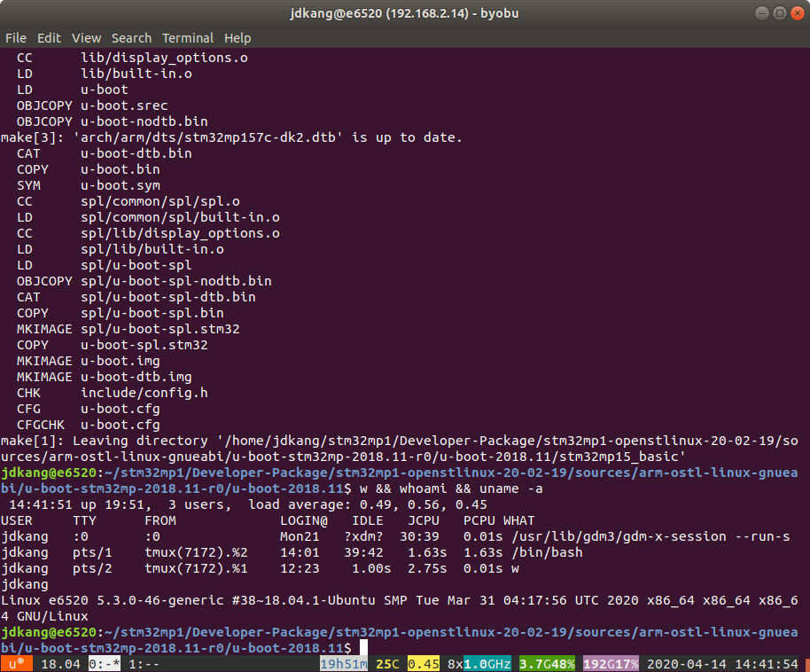The height and width of the screenshot is (672, 810).
Task: Click 'spl/u-boot-spl-nodtb.bin' text
Action: (176, 281)
